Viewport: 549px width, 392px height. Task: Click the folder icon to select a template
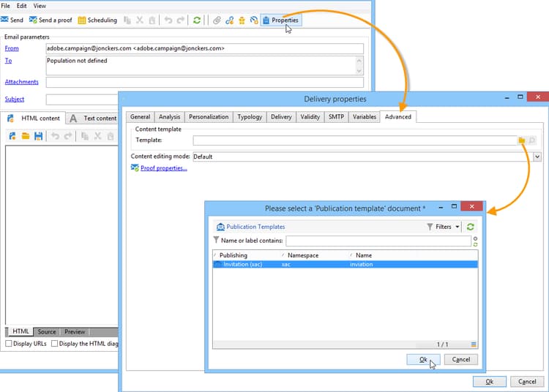pos(522,140)
